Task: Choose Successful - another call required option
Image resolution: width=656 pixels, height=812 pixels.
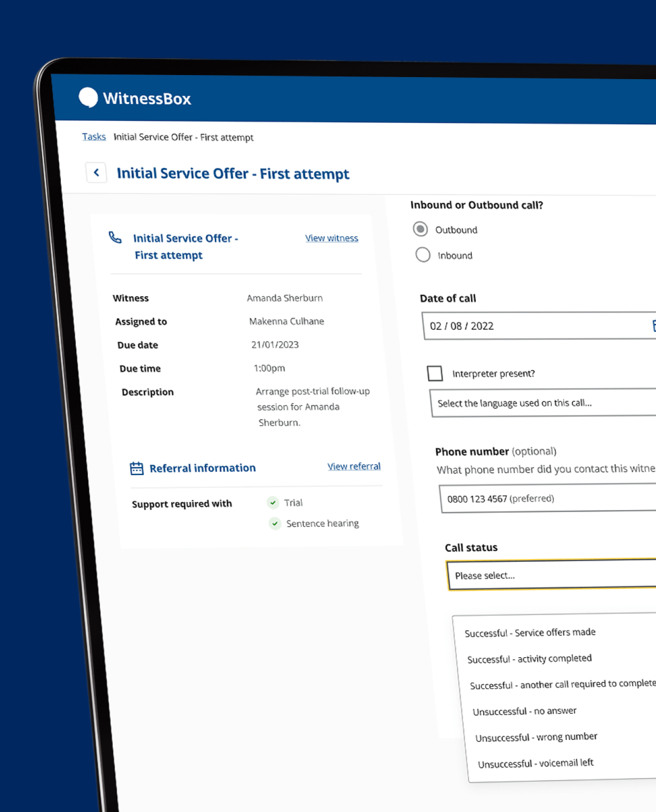Action: pos(563,685)
